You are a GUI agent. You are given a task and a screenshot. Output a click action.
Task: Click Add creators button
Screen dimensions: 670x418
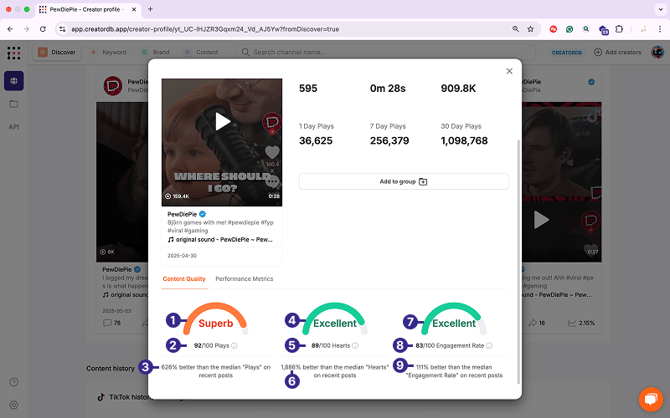tap(617, 52)
